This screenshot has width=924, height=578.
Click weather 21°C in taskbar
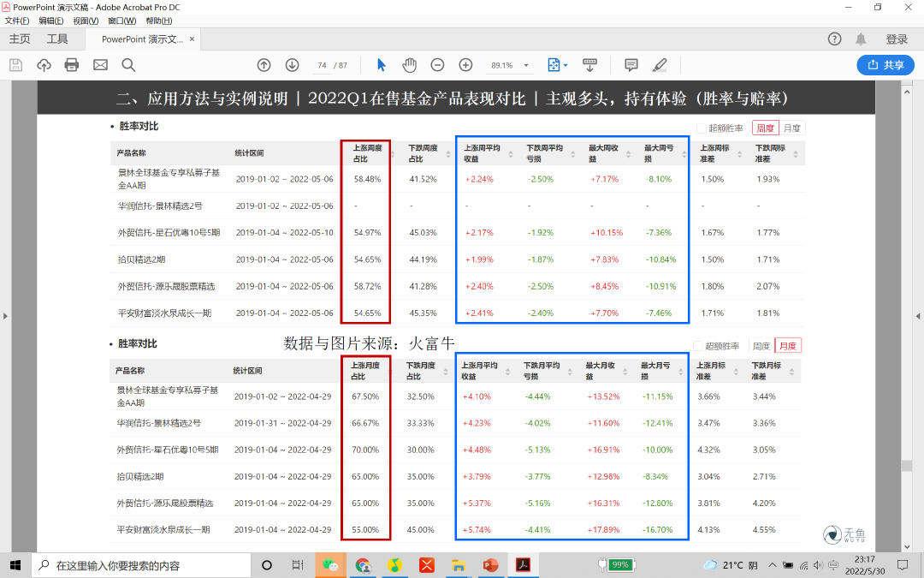tap(731, 565)
